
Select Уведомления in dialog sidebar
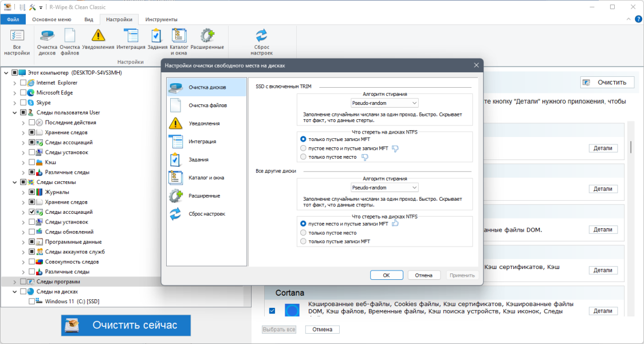207,123
